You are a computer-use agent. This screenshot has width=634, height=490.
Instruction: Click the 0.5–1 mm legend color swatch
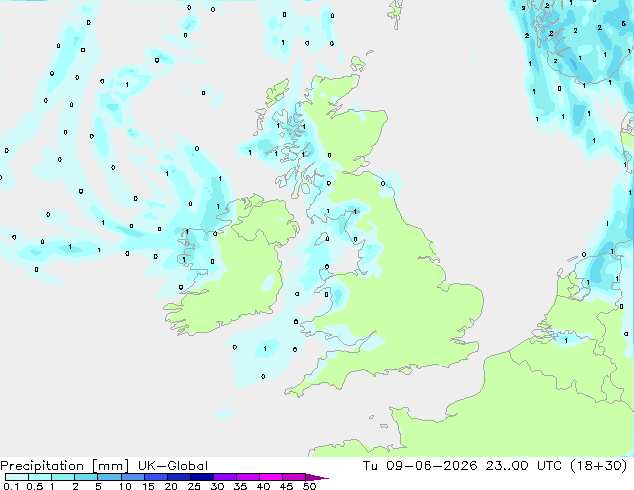40,477
